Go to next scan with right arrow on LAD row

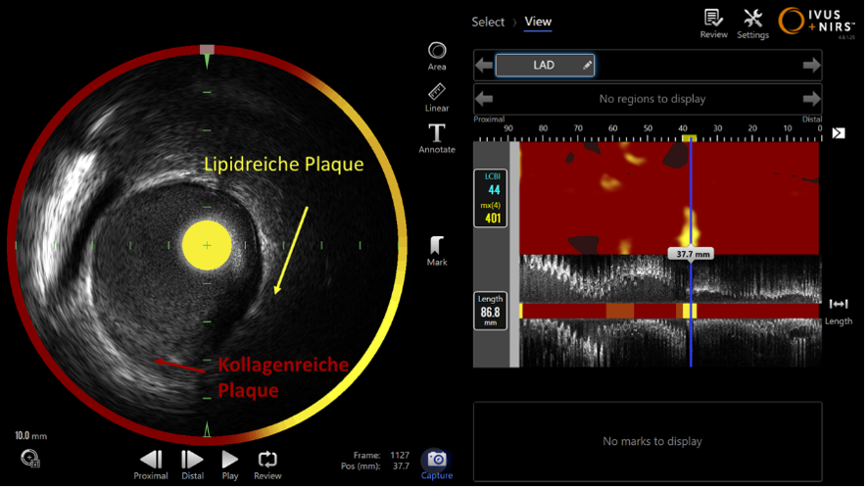[x=810, y=66]
